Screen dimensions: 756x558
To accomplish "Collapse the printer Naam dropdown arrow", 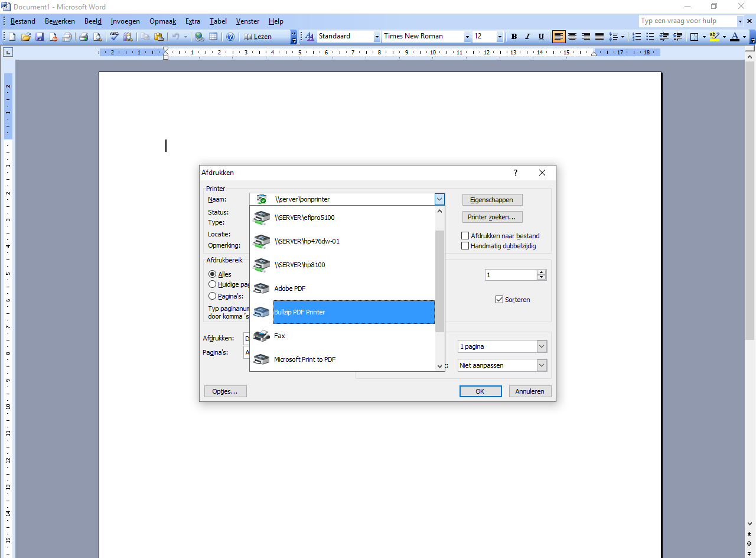I will pyautogui.click(x=439, y=199).
